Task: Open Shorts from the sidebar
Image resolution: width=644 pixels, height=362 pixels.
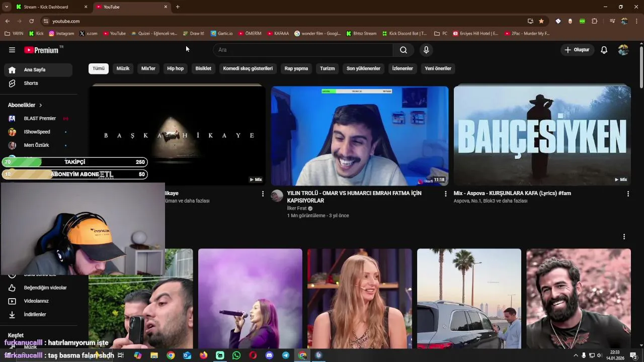Action: coord(38,83)
